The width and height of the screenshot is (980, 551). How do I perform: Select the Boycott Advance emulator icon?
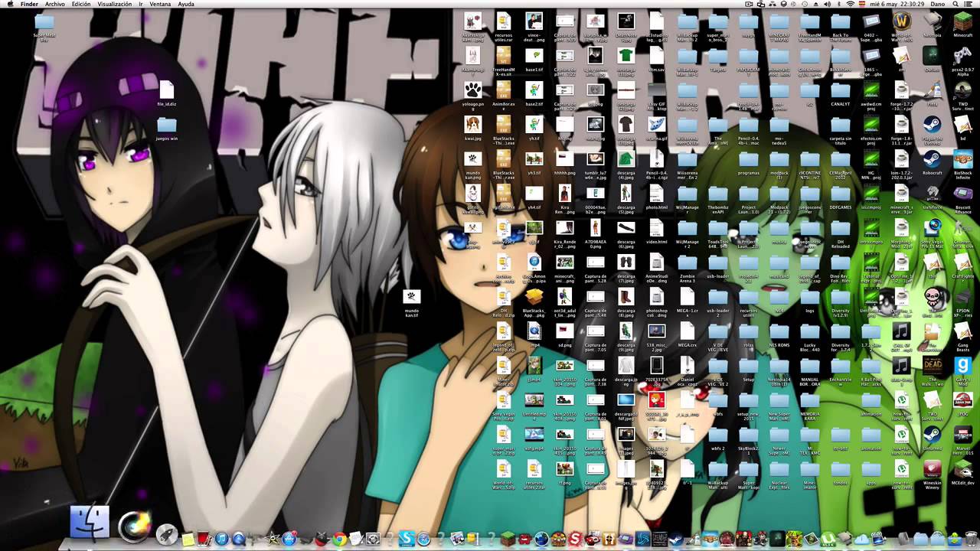coord(962,193)
